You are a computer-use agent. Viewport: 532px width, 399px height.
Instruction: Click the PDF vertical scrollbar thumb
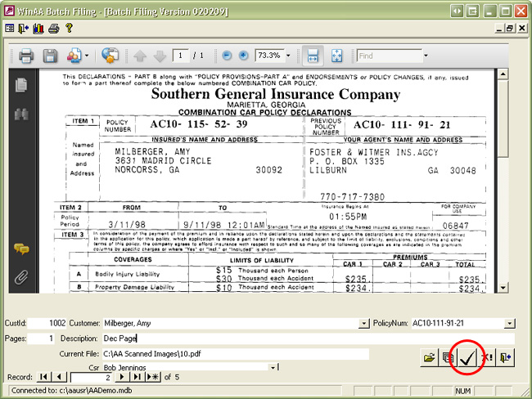coord(503,119)
